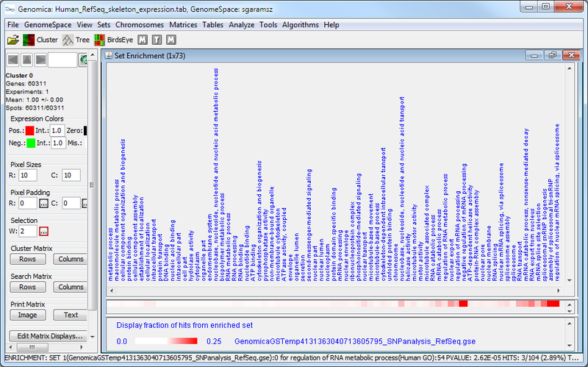Launch the Cluster heatmap tool

[x=40, y=40]
